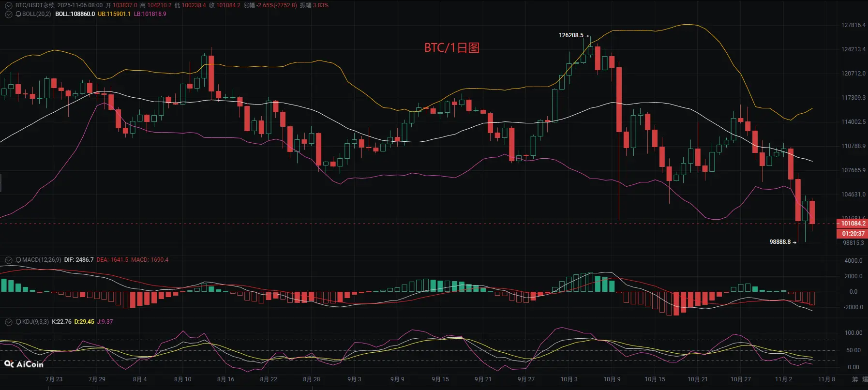The image size is (868, 390).
Task: Click the 104631.0 price axis label
Action: (x=853, y=195)
